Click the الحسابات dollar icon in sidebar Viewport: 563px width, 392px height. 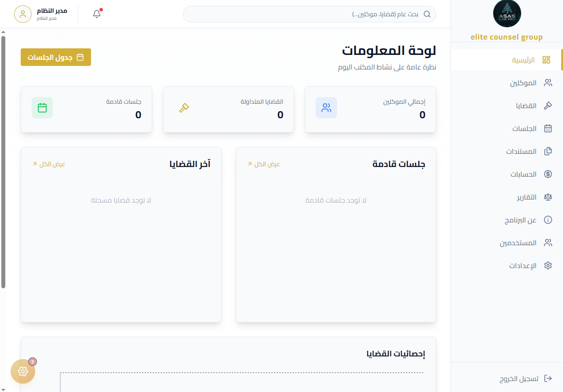point(548,174)
